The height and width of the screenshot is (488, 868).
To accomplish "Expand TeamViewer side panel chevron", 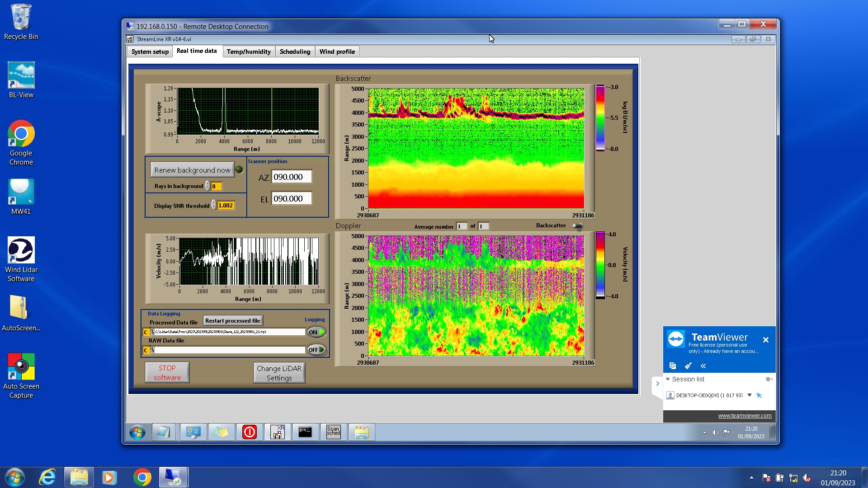I will click(657, 384).
